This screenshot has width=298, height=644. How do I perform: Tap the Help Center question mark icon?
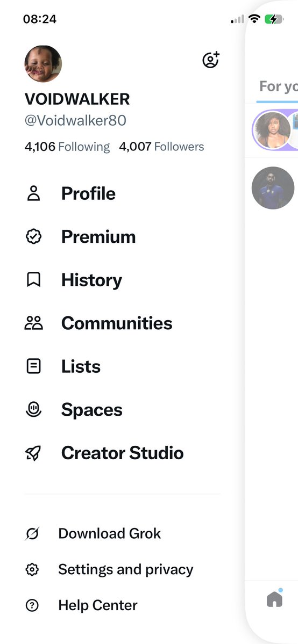tap(32, 605)
